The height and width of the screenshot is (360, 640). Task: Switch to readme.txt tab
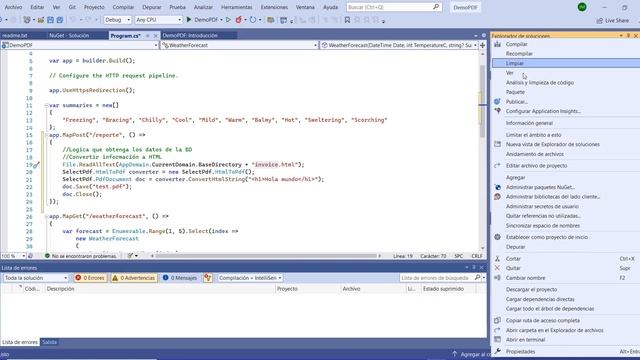(x=15, y=36)
